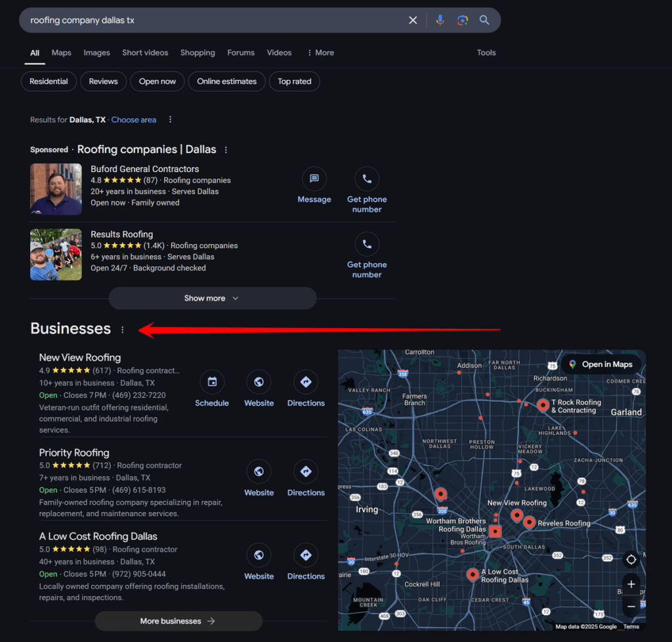Open Google Lens image search icon
This screenshot has width=672, height=642.
coord(463,20)
